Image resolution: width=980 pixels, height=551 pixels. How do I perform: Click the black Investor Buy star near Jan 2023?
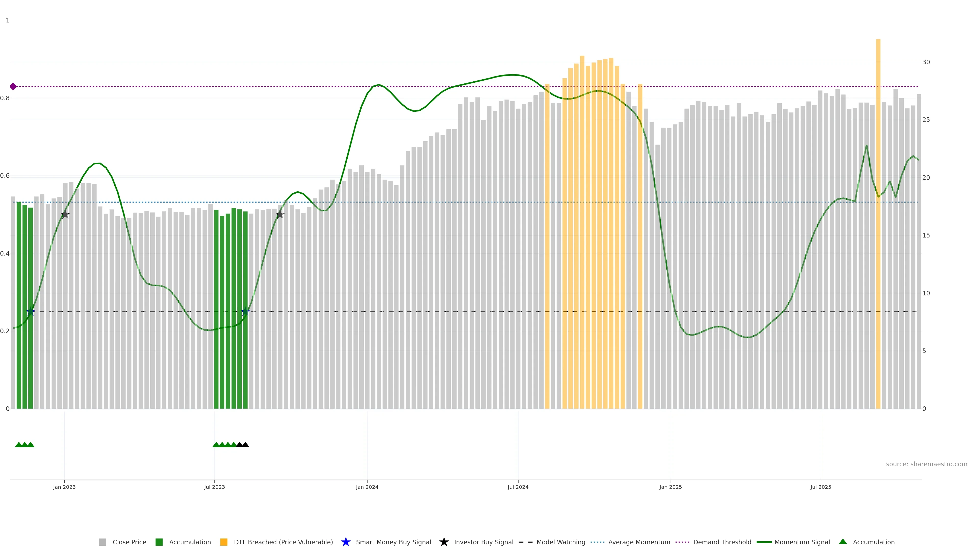pos(65,215)
